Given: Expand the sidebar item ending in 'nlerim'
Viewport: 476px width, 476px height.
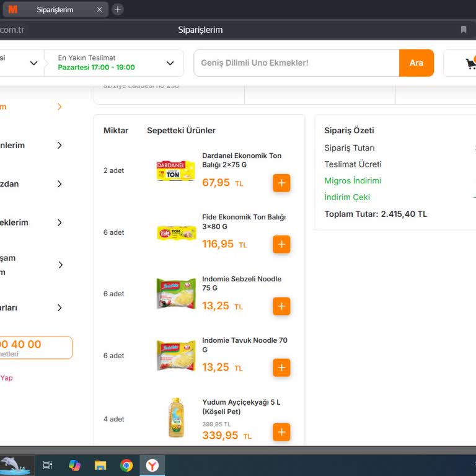Looking at the screenshot, I should [59, 146].
